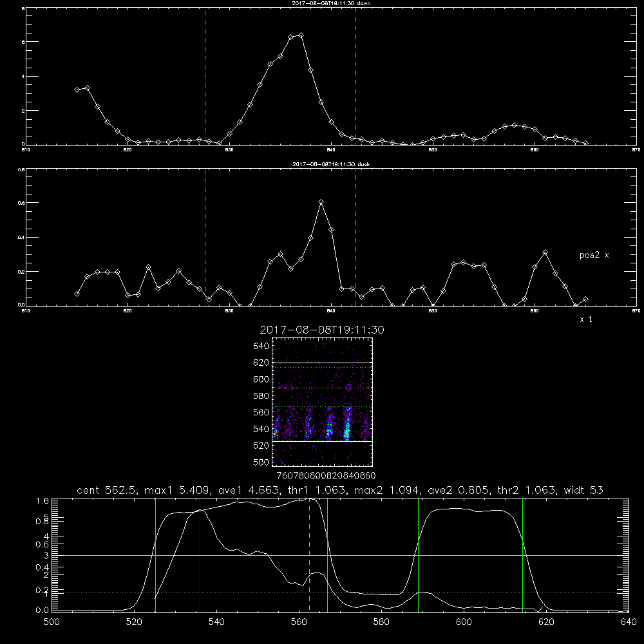Click the first solid green line near 525
The width and height of the screenshot is (644, 644).
pos(155,555)
